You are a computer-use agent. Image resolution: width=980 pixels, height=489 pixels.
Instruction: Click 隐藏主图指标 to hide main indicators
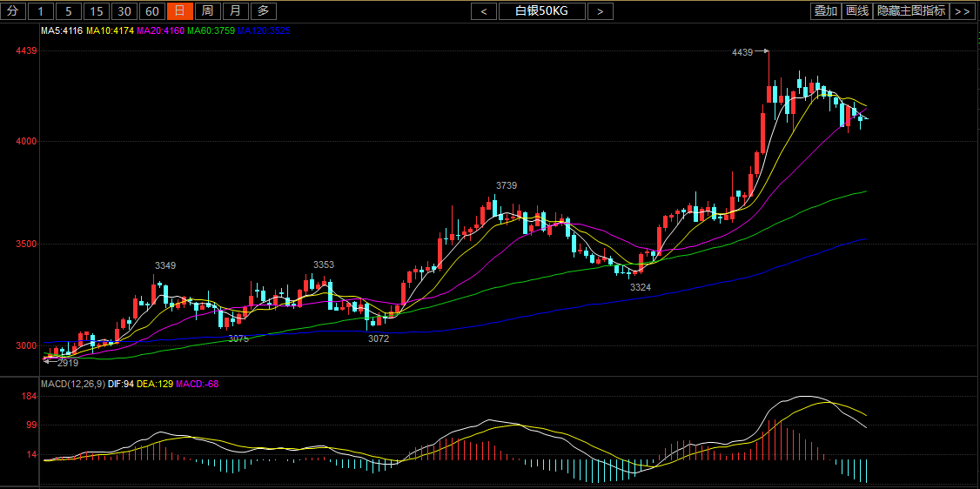911,11
